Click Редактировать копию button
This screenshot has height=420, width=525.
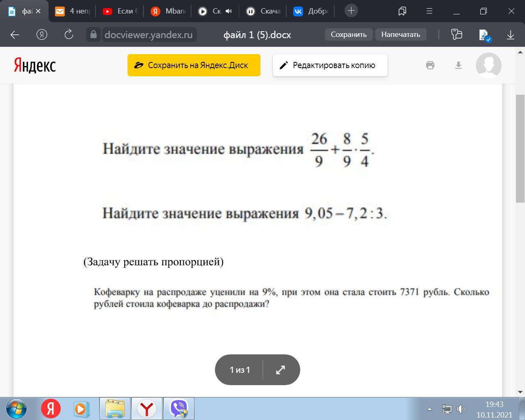coord(330,65)
